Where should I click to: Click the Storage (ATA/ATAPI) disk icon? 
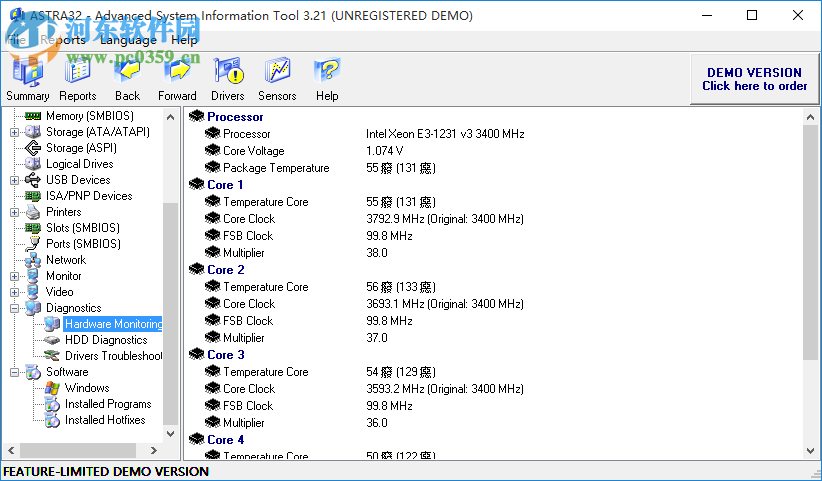[33, 132]
